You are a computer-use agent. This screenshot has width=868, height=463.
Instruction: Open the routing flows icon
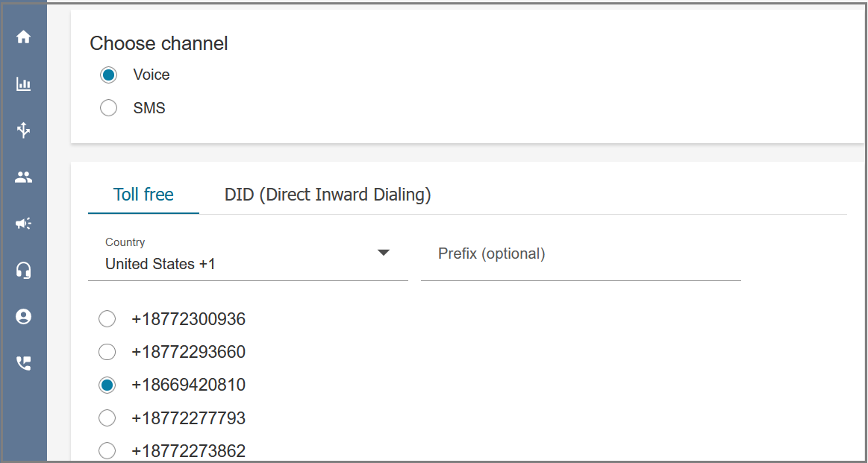point(23,130)
